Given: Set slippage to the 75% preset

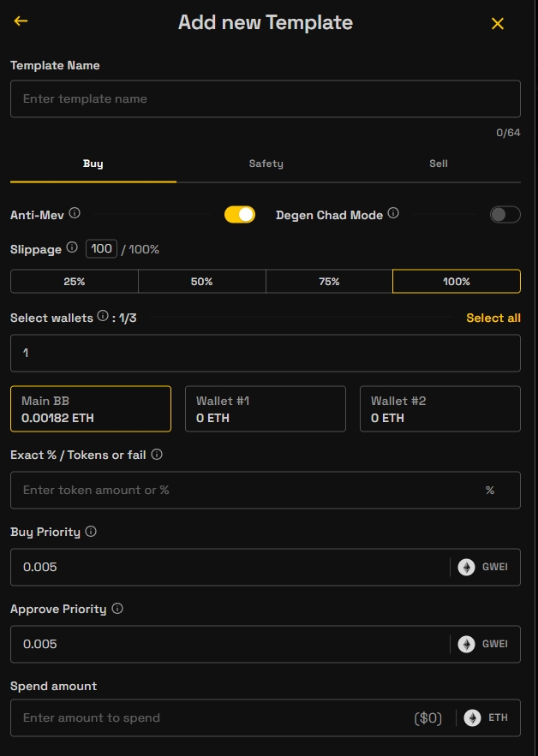Looking at the screenshot, I should pos(329,282).
